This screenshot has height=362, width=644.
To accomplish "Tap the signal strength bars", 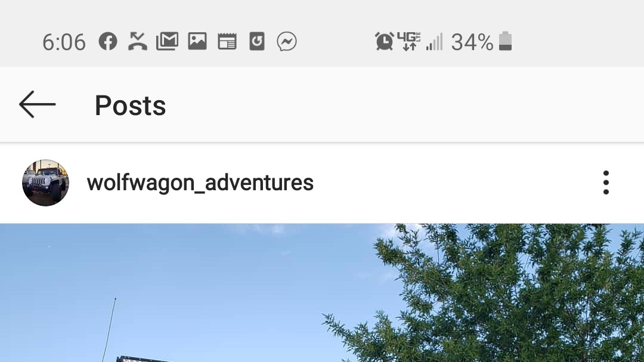I will click(x=435, y=42).
